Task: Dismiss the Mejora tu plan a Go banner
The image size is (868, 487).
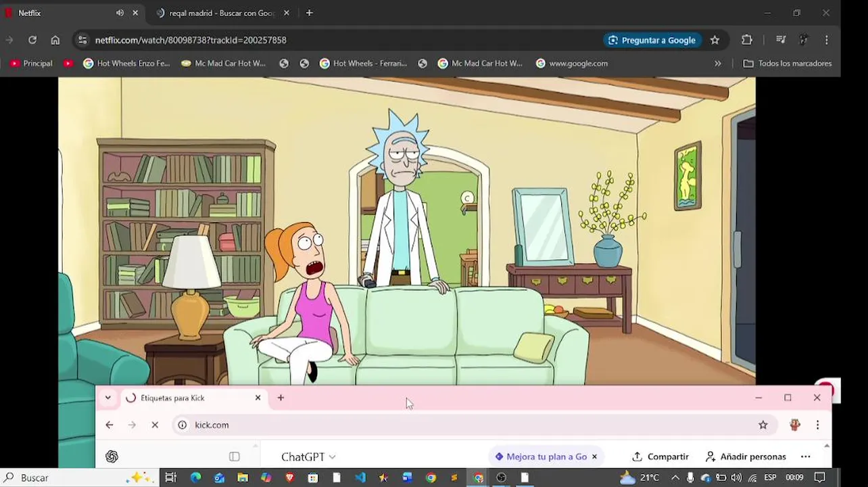Action: click(x=594, y=457)
